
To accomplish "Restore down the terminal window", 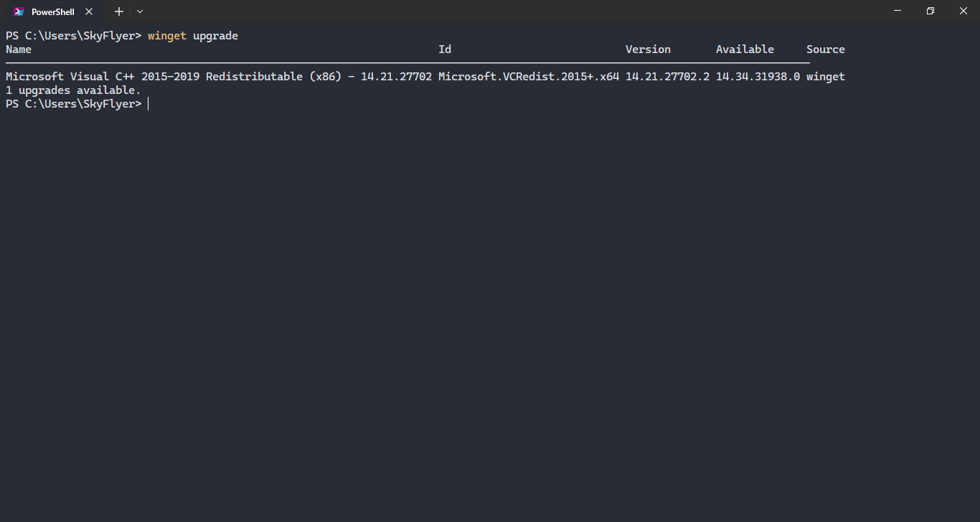I will (x=930, y=11).
